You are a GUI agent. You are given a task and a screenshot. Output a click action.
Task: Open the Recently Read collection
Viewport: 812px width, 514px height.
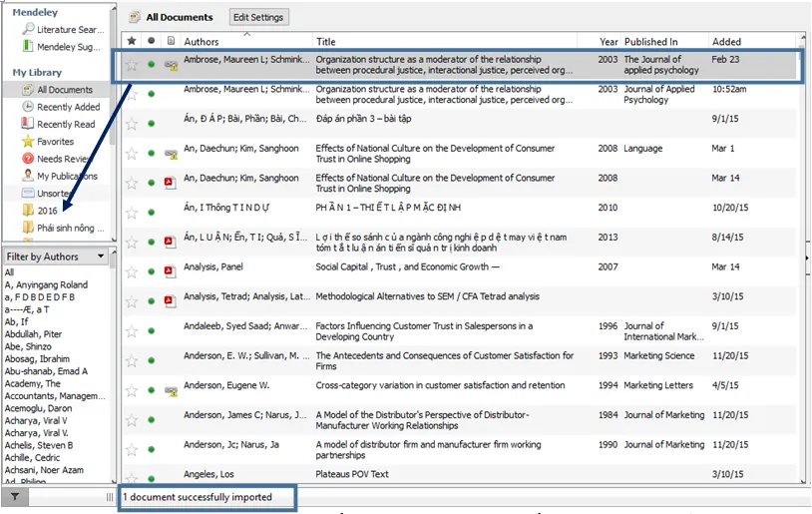point(58,125)
